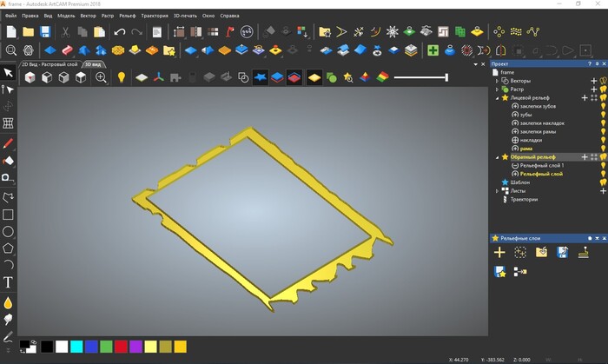The width and height of the screenshot is (608, 364).
Task: Switch to the 2D Вид - Растровый слой tab
Action: click(50, 64)
